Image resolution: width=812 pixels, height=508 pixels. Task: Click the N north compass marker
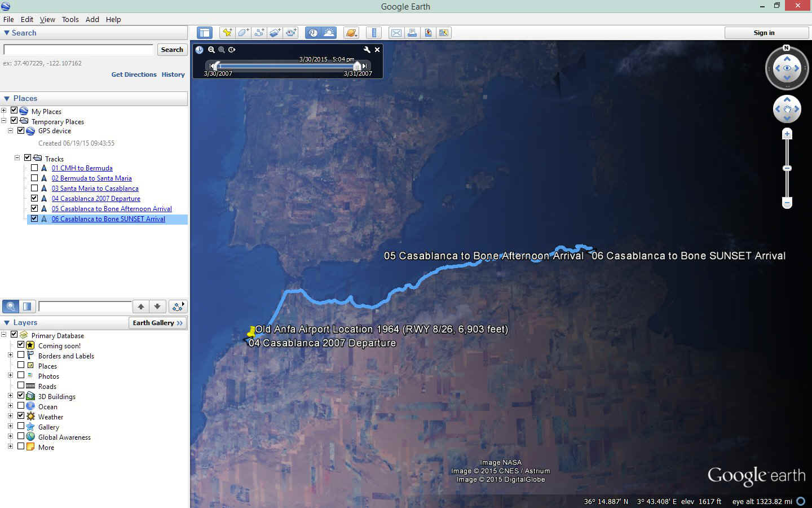tap(787, 48)
